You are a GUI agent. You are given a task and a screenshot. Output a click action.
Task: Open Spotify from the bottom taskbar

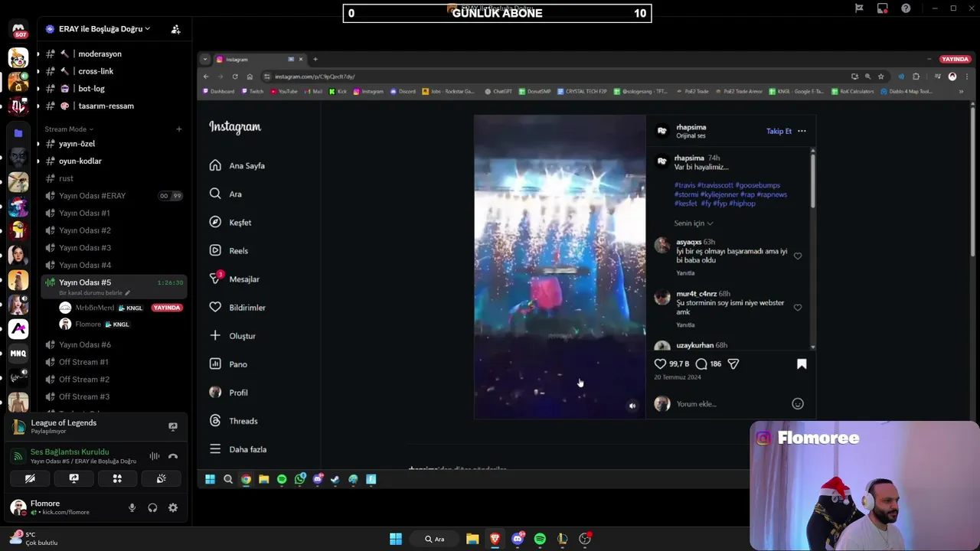(x=540, y=539)
